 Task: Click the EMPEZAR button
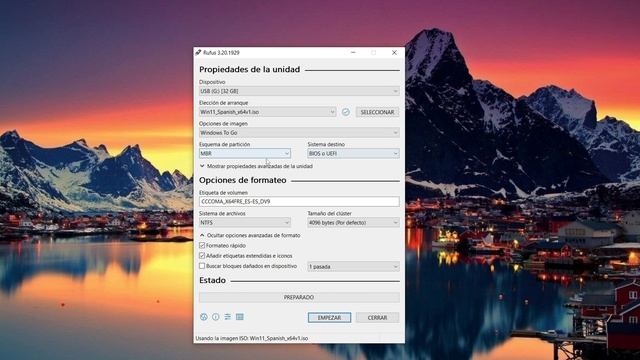[329, 318]
